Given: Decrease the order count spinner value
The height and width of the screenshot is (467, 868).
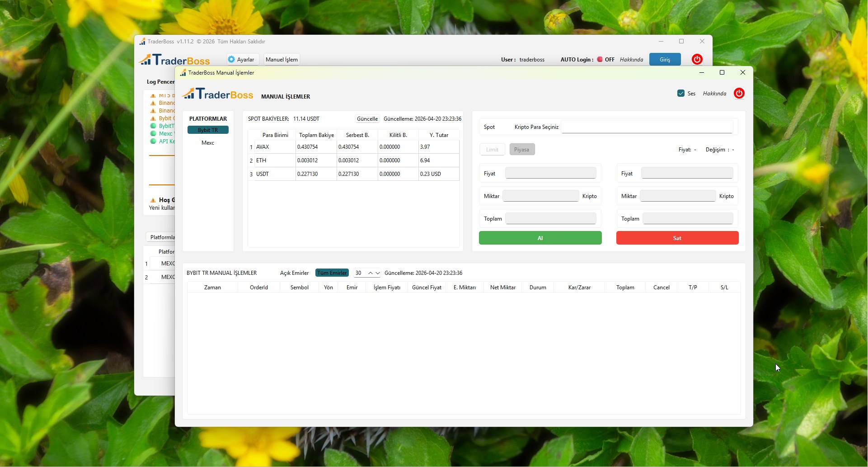Looking at the screenshot, I should [x=378, y=273].
